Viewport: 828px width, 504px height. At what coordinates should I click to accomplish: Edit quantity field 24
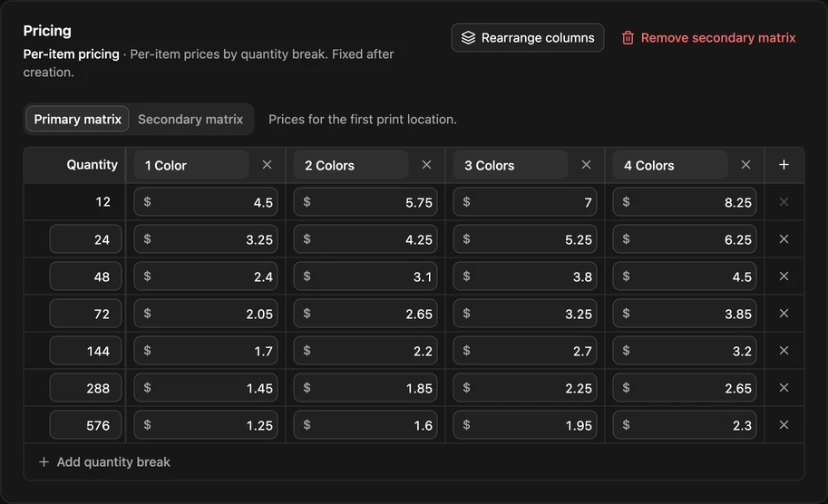click(85, 239)
